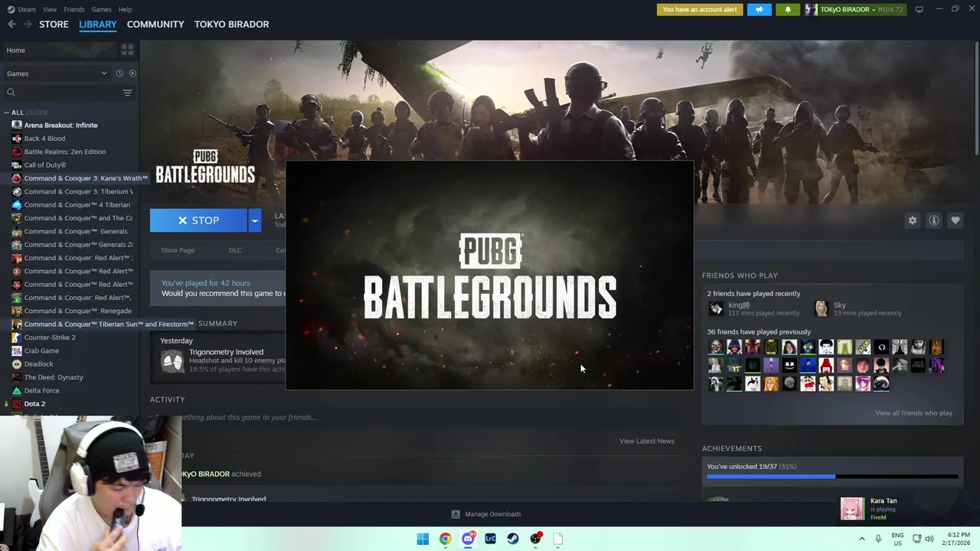Show hidden system tray icons

861,539
